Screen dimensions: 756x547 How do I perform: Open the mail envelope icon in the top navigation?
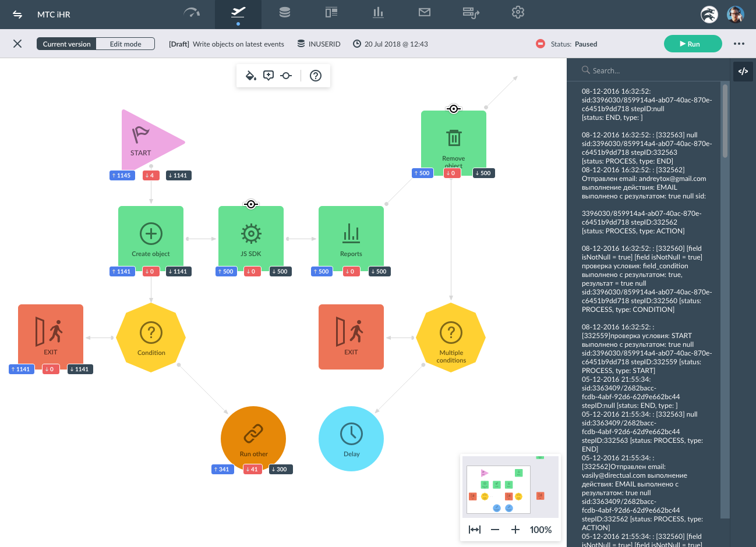pyautogui.click(x=425, y=12)
